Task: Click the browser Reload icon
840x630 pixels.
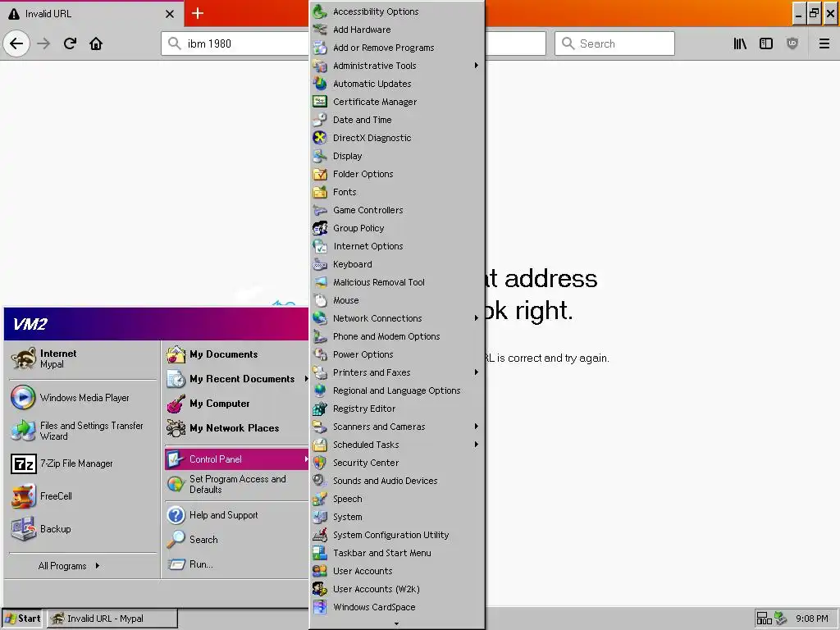Action: point(70,43)
